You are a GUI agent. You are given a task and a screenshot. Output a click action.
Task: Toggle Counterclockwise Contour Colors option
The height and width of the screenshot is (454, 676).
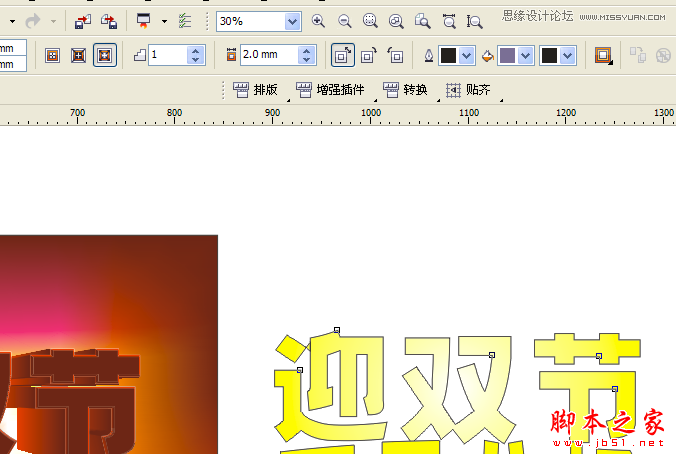click(x=395, y=55)
